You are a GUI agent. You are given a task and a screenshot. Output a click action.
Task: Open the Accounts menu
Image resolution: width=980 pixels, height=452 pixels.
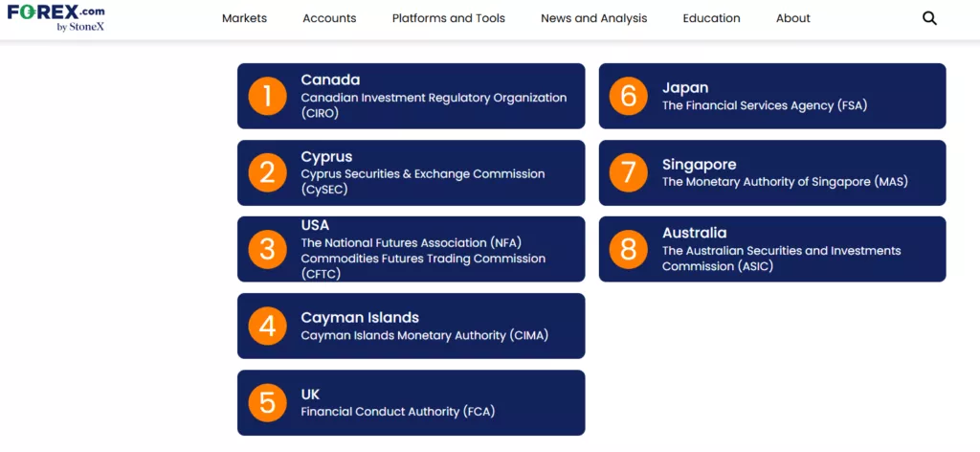(x=329, y=18)
